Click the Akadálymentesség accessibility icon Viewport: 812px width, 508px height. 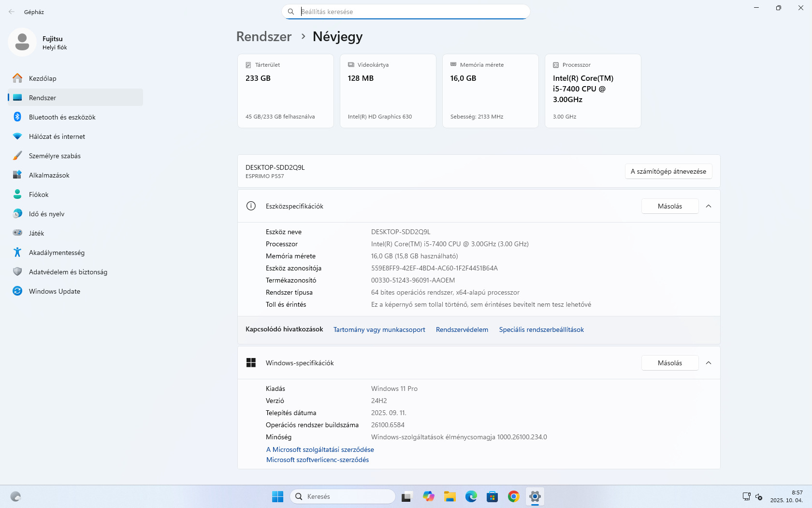[17, 252]
